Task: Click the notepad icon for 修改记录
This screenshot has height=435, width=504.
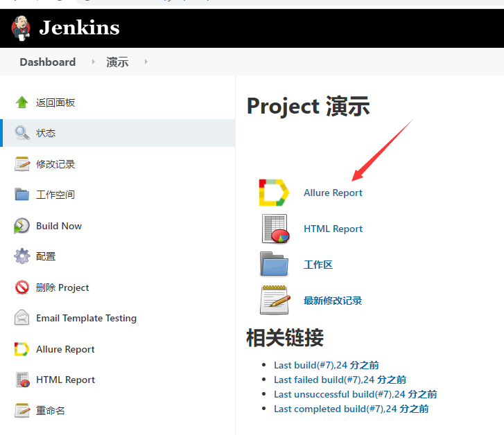Action: pos(22,164)
